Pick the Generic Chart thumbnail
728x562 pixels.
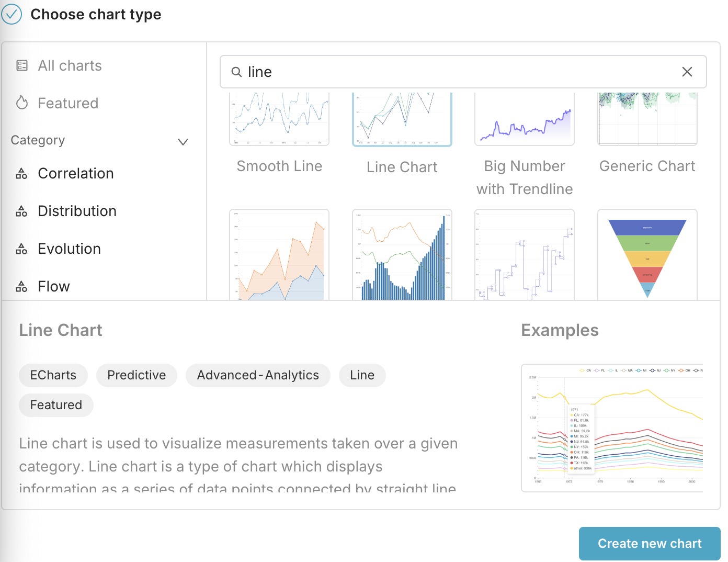(647, 119)
